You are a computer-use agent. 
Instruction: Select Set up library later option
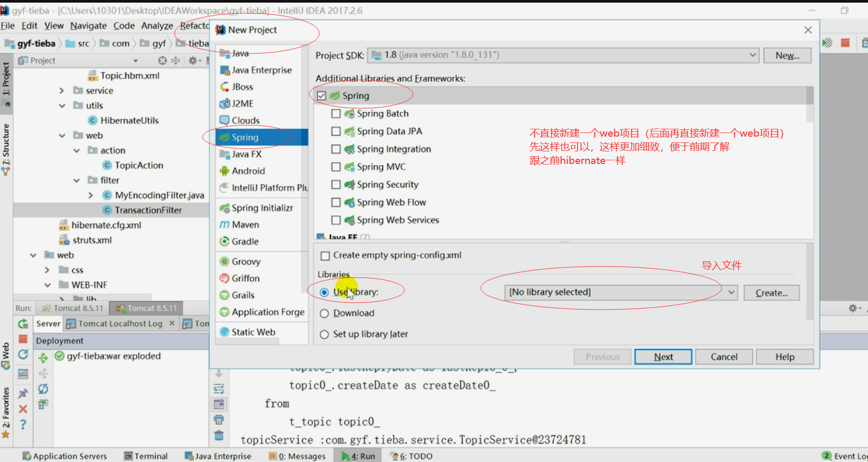pos(324,334)
